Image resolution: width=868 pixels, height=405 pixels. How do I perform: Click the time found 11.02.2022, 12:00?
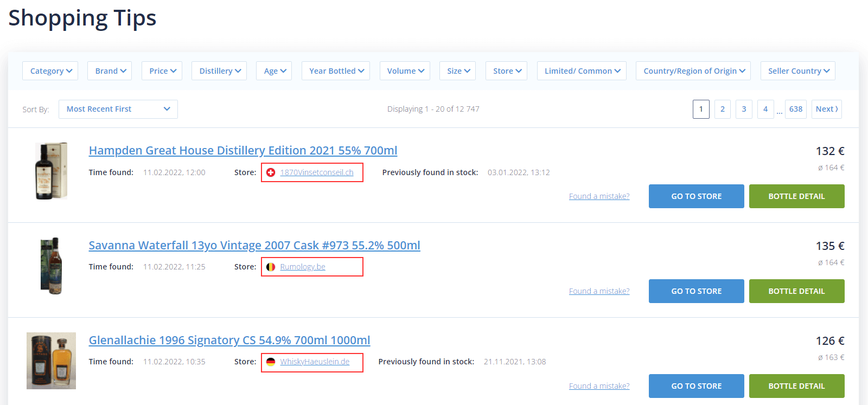pos(174,172)
